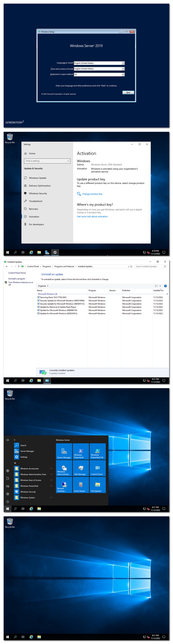Open the Event Viewer tile

(81, 485)
